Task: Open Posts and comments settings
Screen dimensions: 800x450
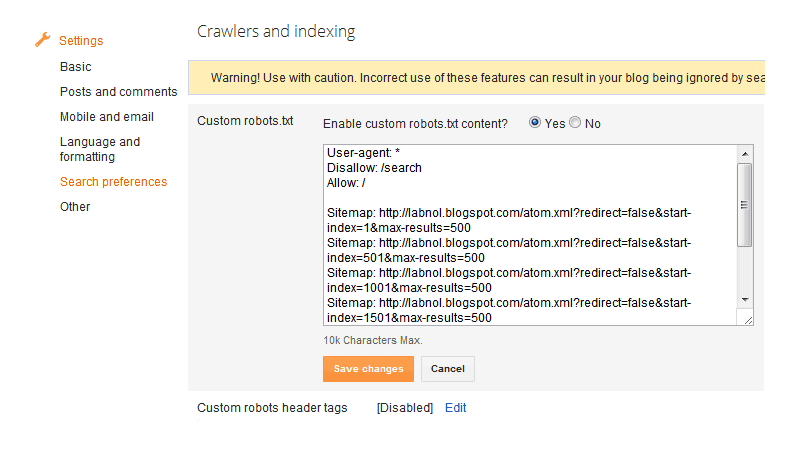Action: click(x=118, y=92)
